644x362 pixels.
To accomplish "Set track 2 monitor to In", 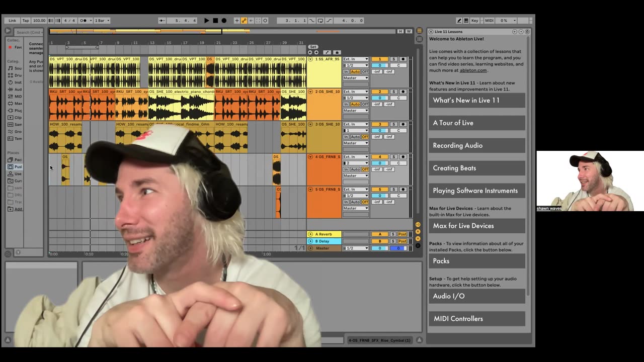I will pos(346,104).
